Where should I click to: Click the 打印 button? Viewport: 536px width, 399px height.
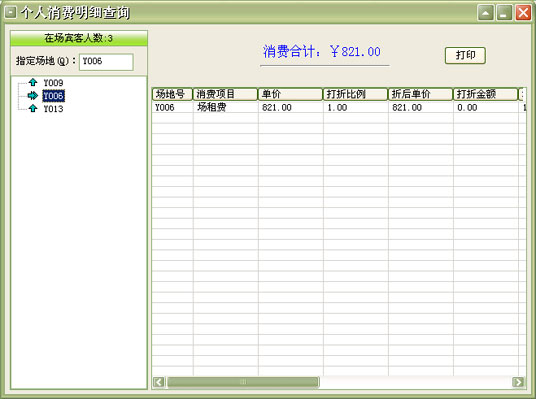point(465,55)
